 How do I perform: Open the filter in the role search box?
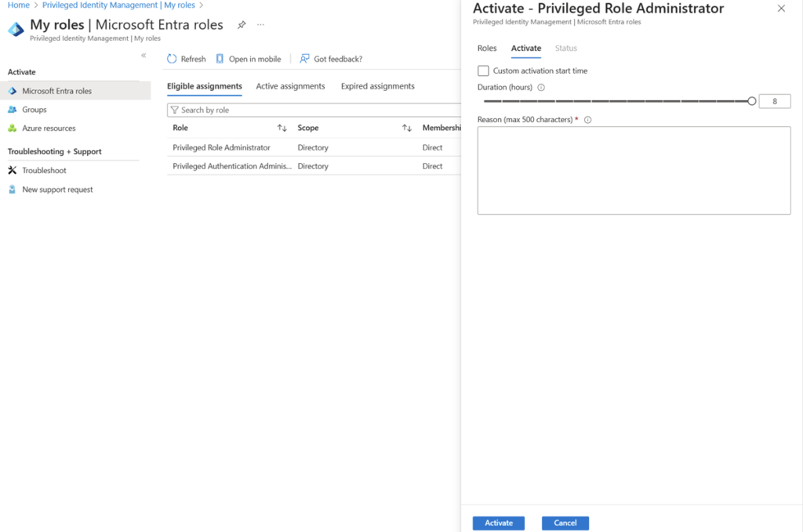[x=174, y=109]
